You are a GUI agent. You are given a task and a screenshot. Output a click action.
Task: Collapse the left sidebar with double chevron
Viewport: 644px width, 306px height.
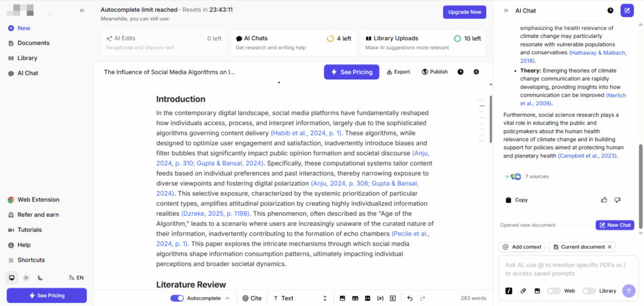[82, 10]
